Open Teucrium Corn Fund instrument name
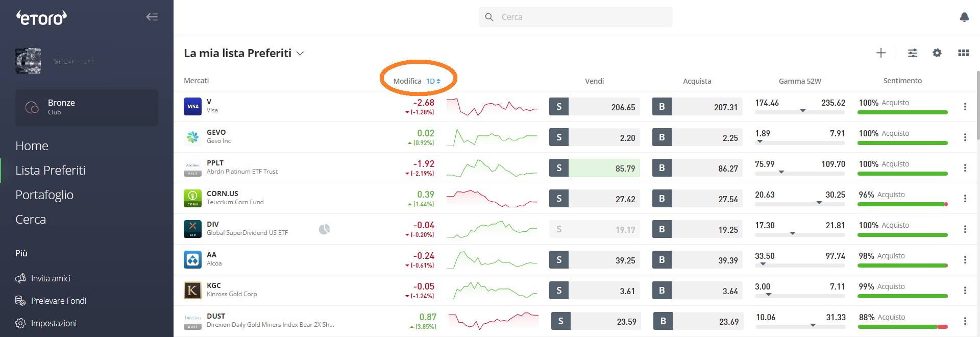The height and width of the screenshot is (337, 980). point(235,202)
